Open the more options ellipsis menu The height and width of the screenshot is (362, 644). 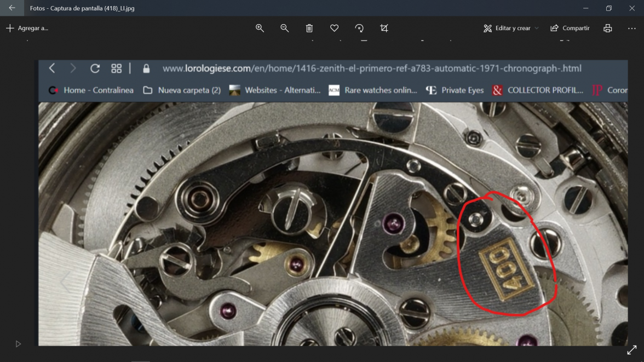click(631, 28)
